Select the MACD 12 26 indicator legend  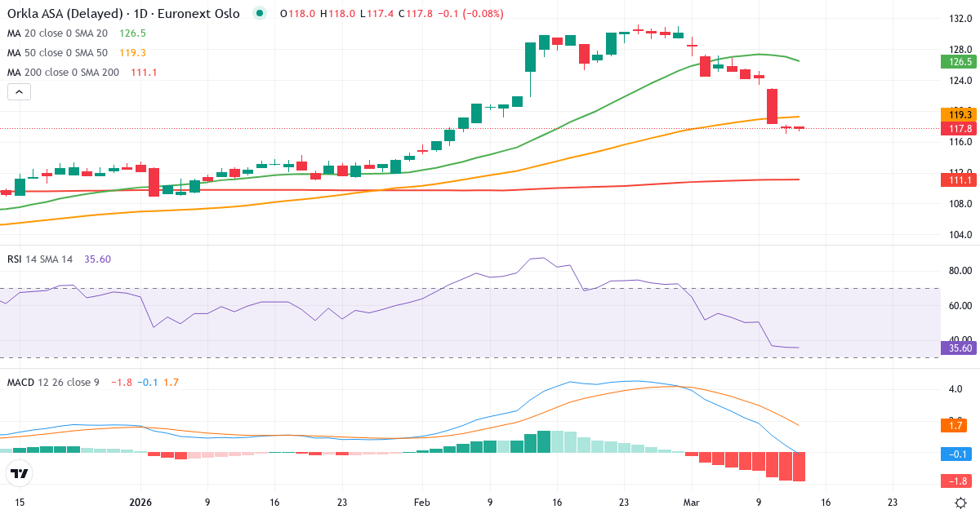click(53, 382)
